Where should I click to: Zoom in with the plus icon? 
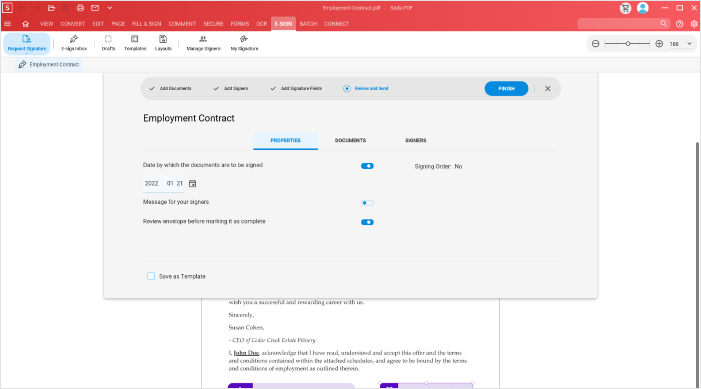659,44
